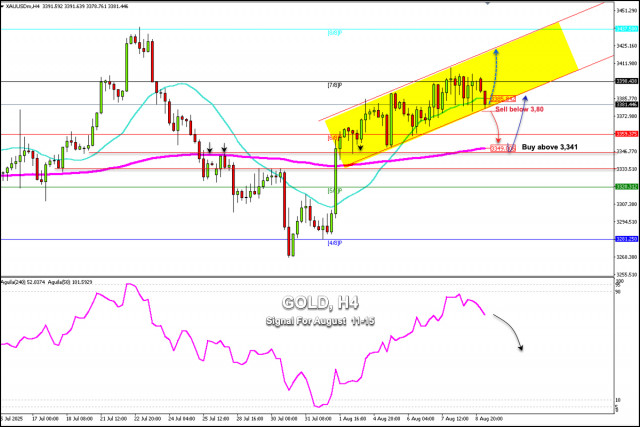Select the black 3398.430 level label
The height and width of the screenshot is (427, 640).
coord(627,81)
